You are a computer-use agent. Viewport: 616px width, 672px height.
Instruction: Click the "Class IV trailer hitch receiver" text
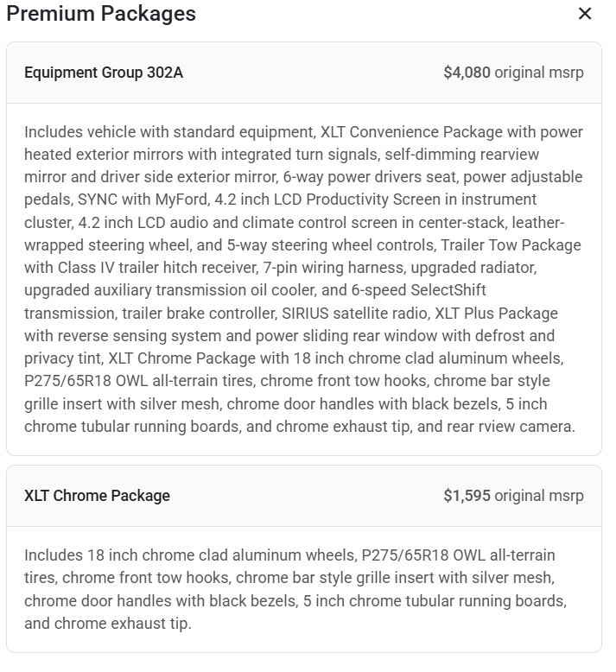(162, 268)
